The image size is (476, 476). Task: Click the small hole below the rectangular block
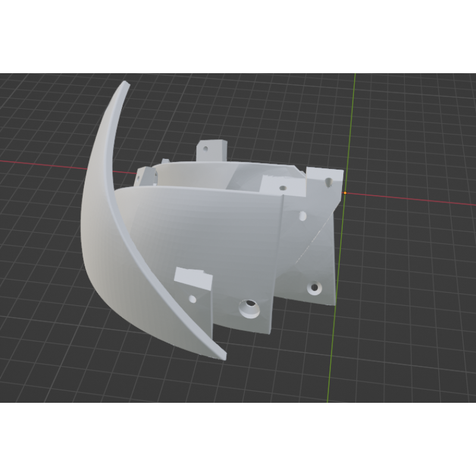click(x=193, y=299)
